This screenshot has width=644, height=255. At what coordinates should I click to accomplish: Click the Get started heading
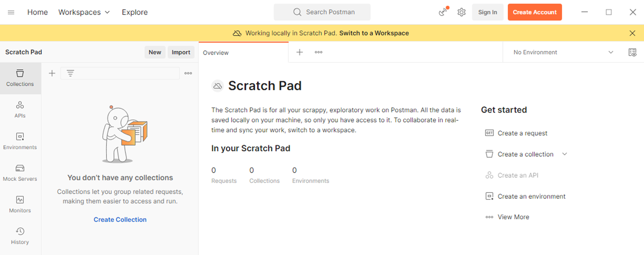(x=504, y=110)
